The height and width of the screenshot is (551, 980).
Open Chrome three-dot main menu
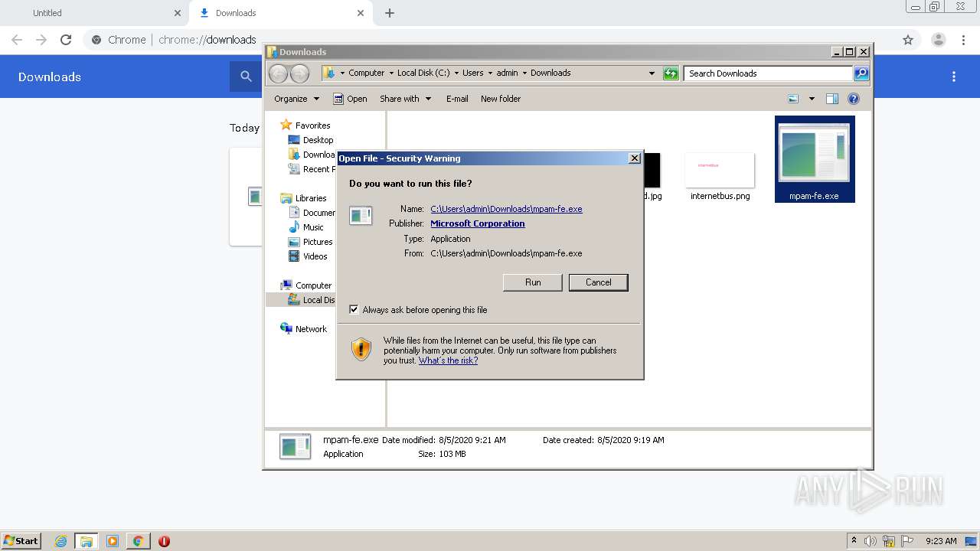coord(964,40)
